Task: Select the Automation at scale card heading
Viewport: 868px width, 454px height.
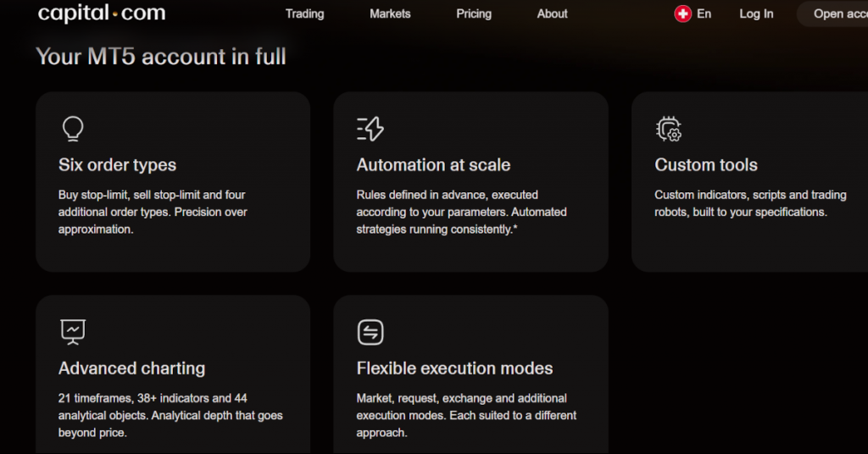Action: pyautogui.click(x=433, y=165)
